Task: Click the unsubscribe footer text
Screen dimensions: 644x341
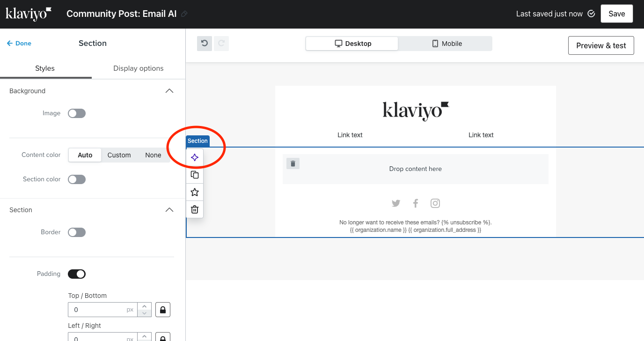Action: (x=416, y=222)
